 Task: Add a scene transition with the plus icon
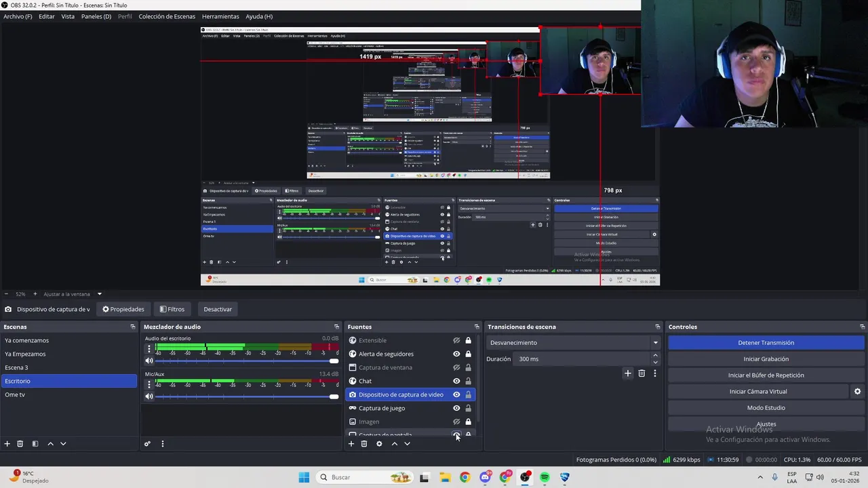628,373
